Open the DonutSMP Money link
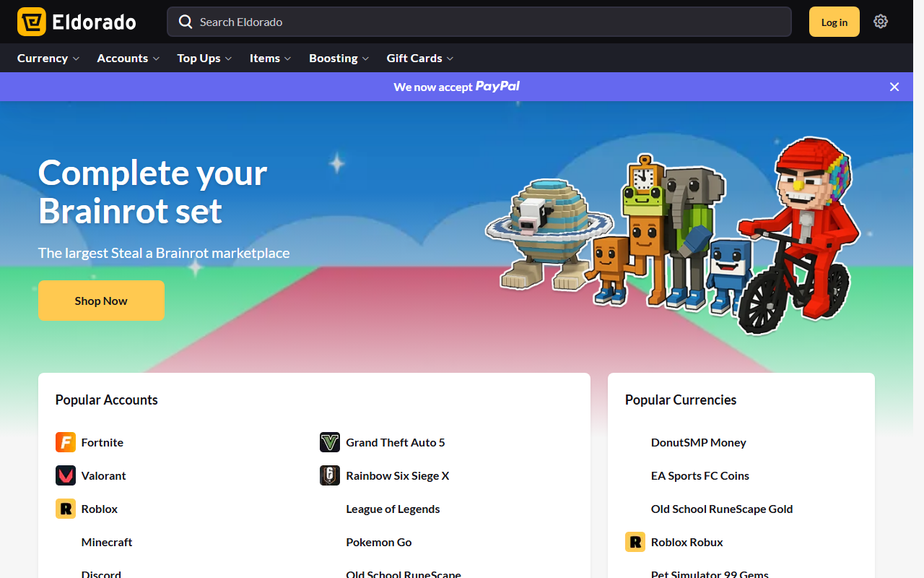924x578 pixels. 699,442
